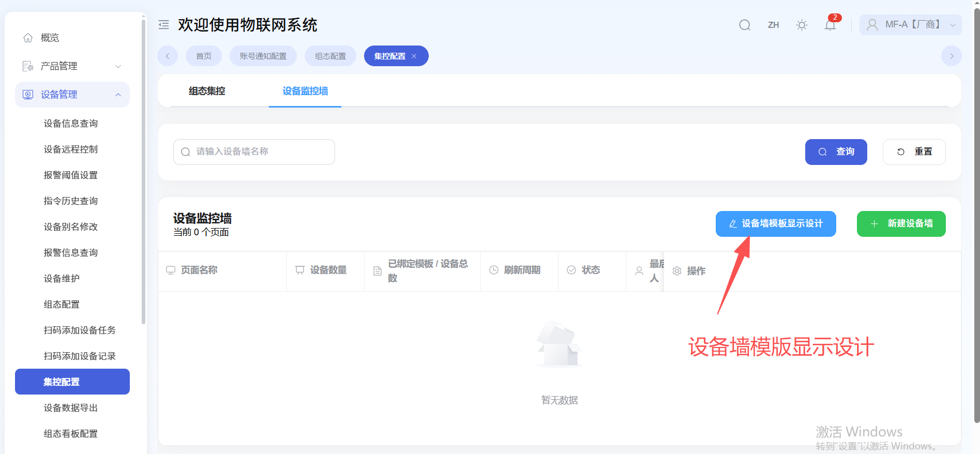Collapse the 设备管理 menu
The height and width of the screenshot is (454, 980).
click(x=72, y=95)
